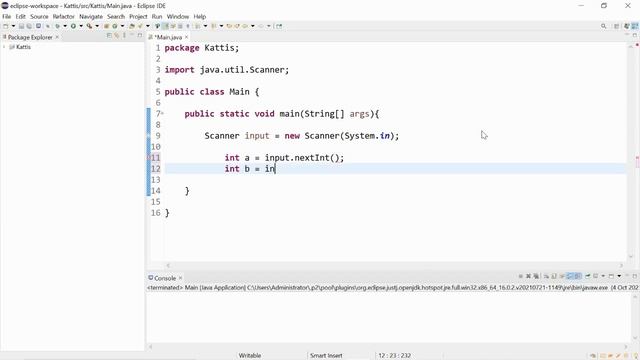This screenshot has height=360, width=640.
Task: Select the *Main.java editor tab
Action: pos(168,37)
